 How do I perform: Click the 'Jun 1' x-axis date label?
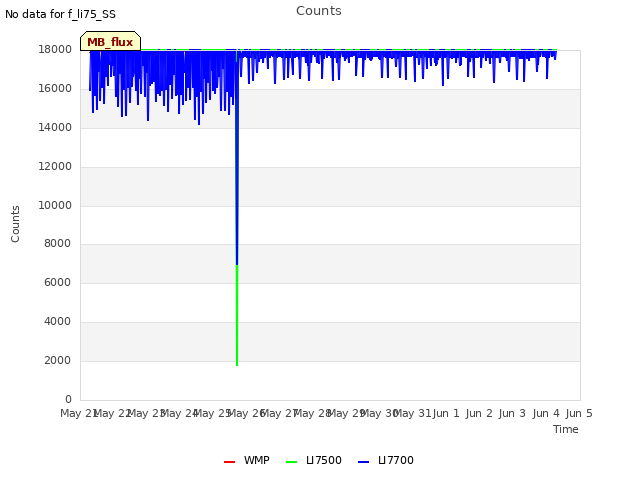446,413
